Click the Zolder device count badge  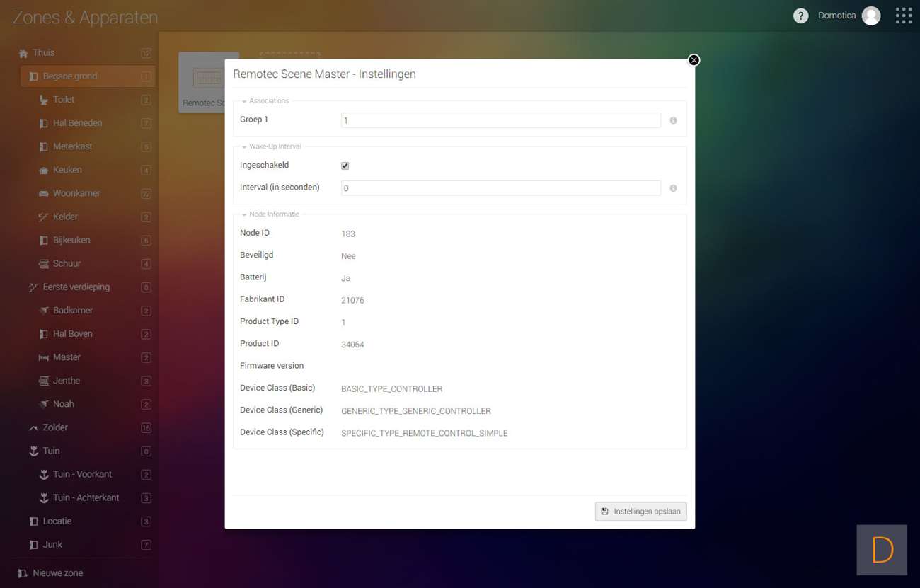pos(146,427)
